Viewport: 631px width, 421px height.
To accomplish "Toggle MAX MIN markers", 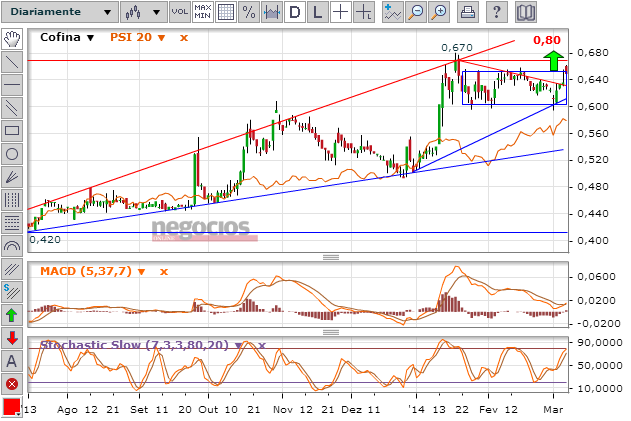I will 203,12.
